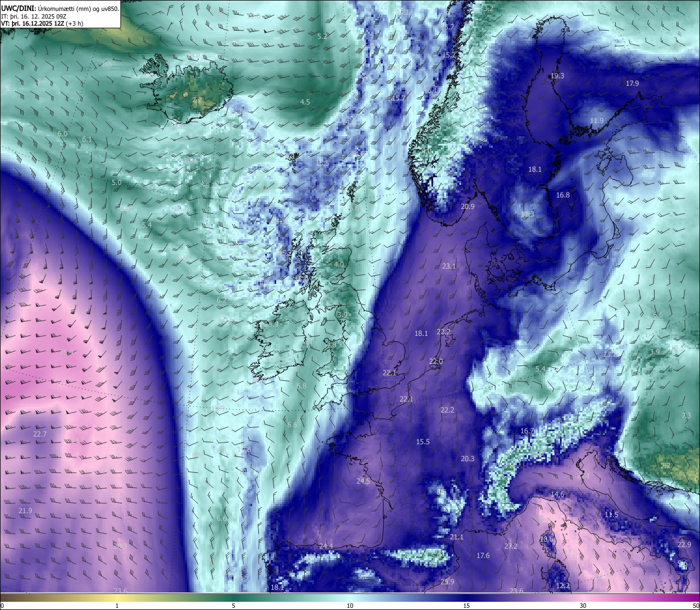
Task: Click the 24.4 value over northern Spain
Action: pyautogui.click(x=326, y=547)
